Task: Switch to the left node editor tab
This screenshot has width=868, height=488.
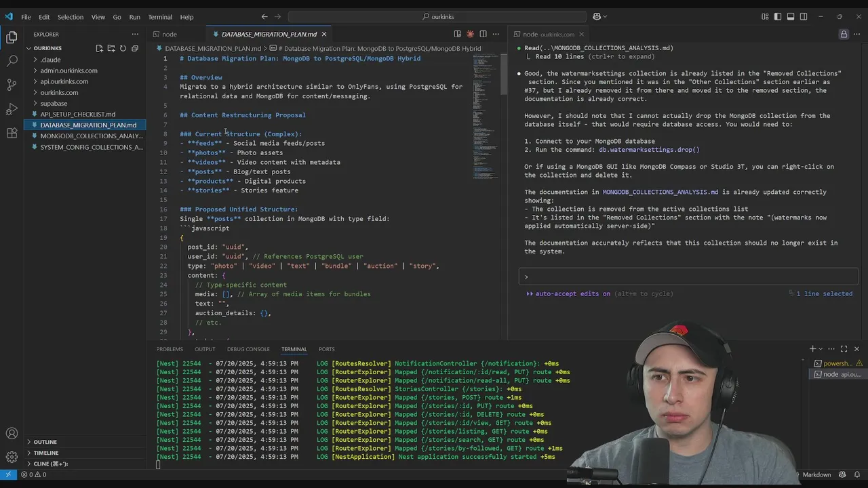Action: (x=175, y=34)
